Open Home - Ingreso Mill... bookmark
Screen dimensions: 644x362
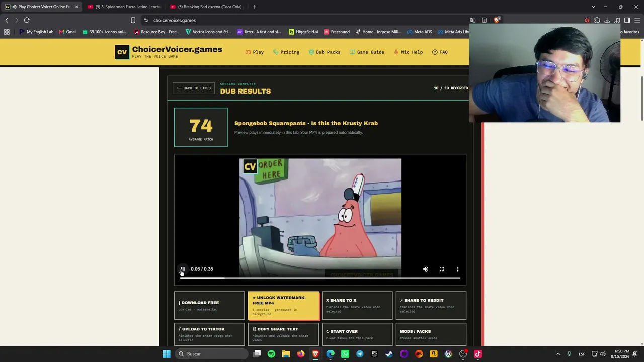pos(378,32)
